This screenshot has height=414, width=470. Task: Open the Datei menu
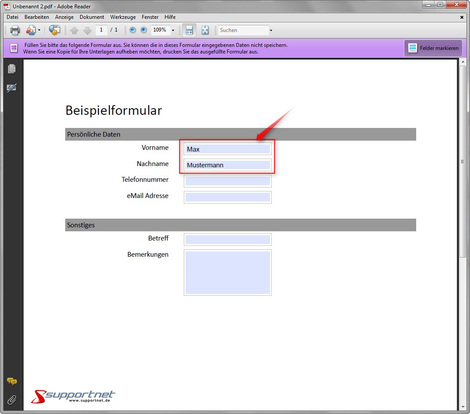pos(12,17)
